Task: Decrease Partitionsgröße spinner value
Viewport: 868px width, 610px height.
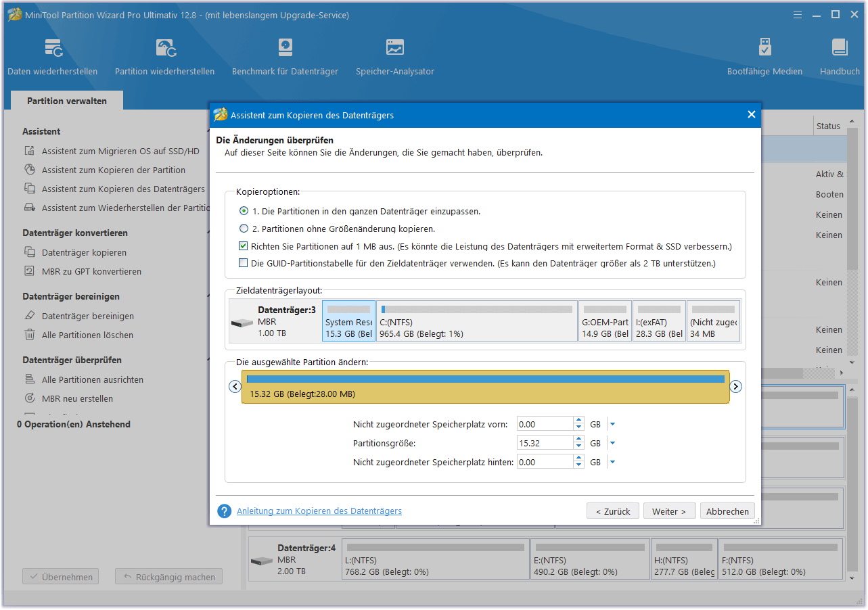Action: [x=578, y=447]
